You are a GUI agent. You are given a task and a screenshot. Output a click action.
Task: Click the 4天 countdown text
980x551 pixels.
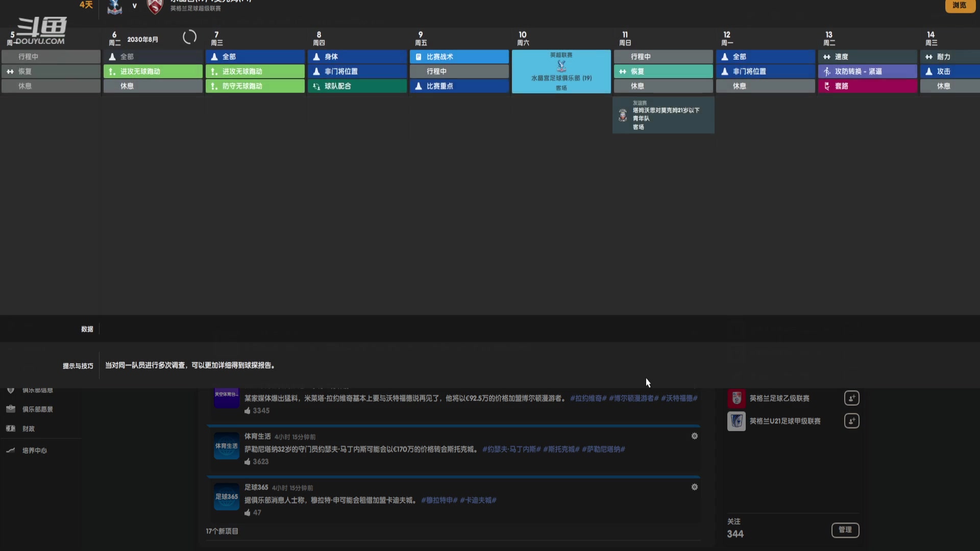(x=86, y=5)
